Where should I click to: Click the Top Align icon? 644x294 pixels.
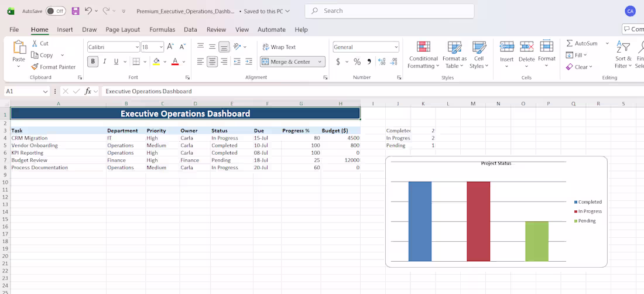[x=200, y=47]
